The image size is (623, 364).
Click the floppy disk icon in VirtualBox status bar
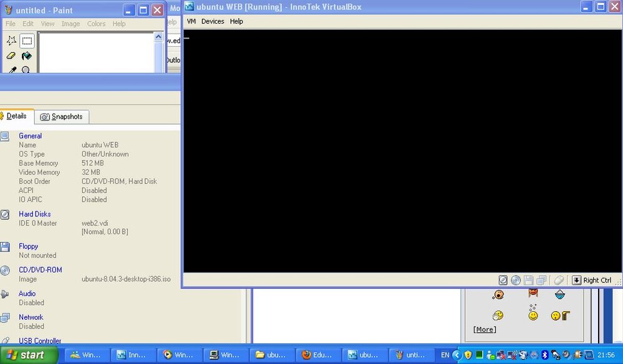[x=528, y=280]
